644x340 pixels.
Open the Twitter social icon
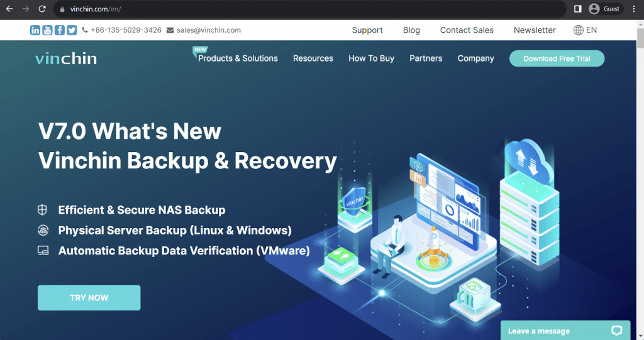pos(72,30)
